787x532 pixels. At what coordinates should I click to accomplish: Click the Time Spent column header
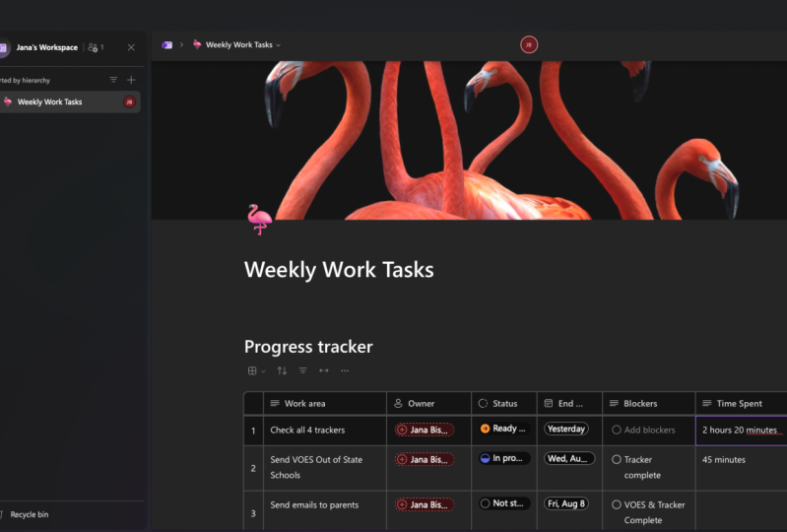point(742,404)
